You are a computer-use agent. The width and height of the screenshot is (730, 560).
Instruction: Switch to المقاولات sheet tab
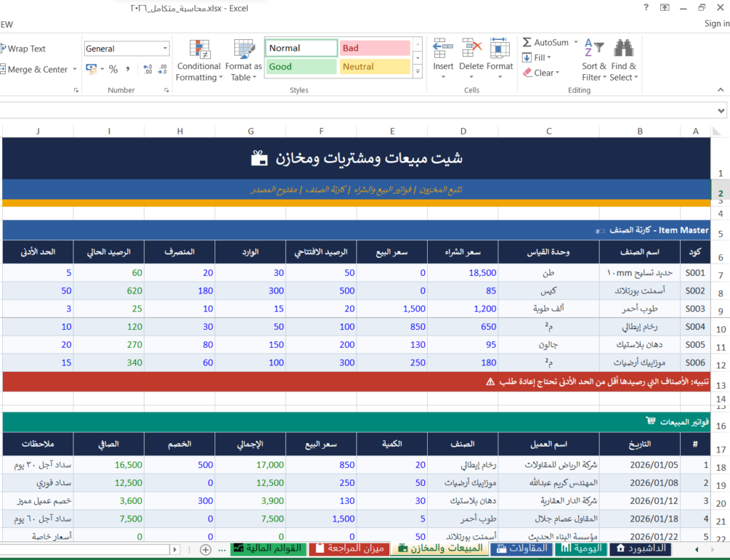522,549
